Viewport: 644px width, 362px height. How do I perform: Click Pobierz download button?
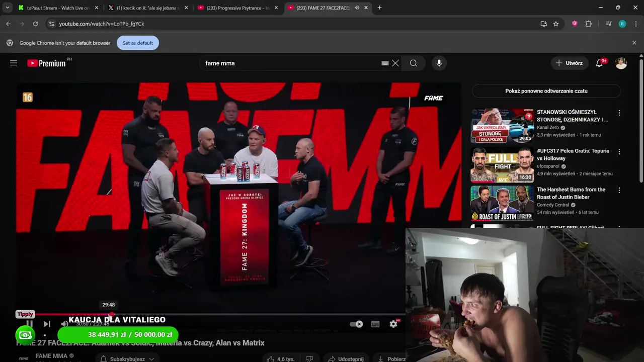[x=391, y=358]
